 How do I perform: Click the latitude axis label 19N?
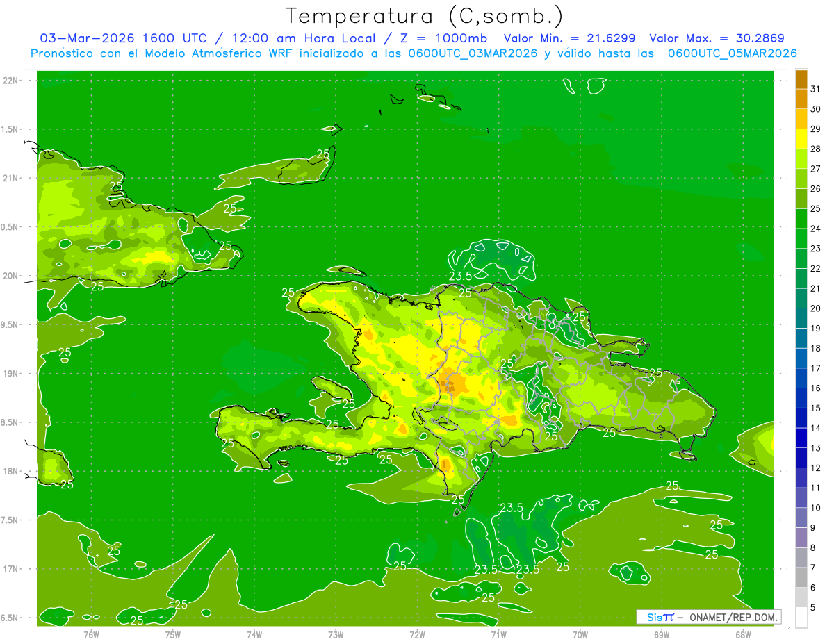pos(11,374)
